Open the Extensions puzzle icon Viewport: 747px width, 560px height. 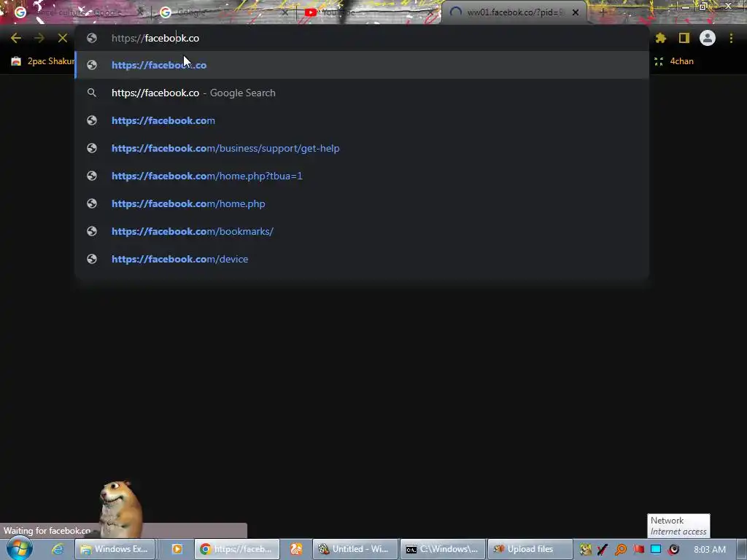tap(661, 38)
